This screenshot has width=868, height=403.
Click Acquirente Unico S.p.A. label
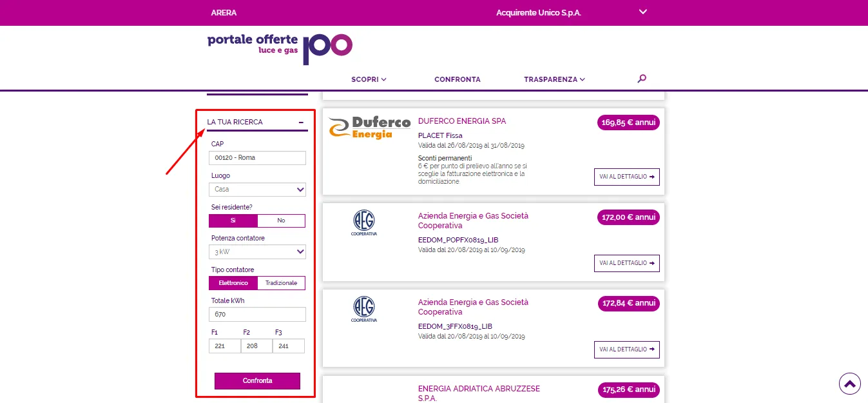pos(539,13)
